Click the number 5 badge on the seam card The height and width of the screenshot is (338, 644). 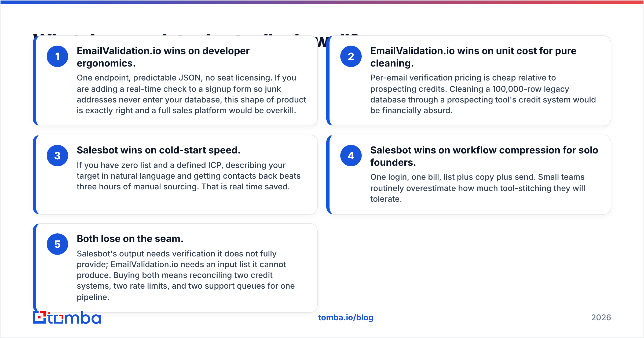[57, 244]
